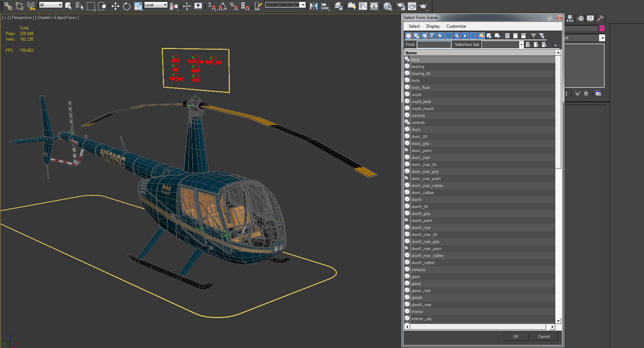Click Cancel in Select From Scene
The width and height of the screenshot is (644, 348).
(544, 337)
